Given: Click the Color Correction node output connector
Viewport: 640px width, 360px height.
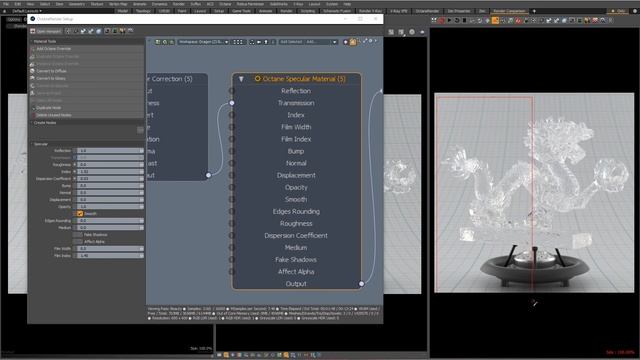Looking at the screenshot, I should tap(208, 175).
